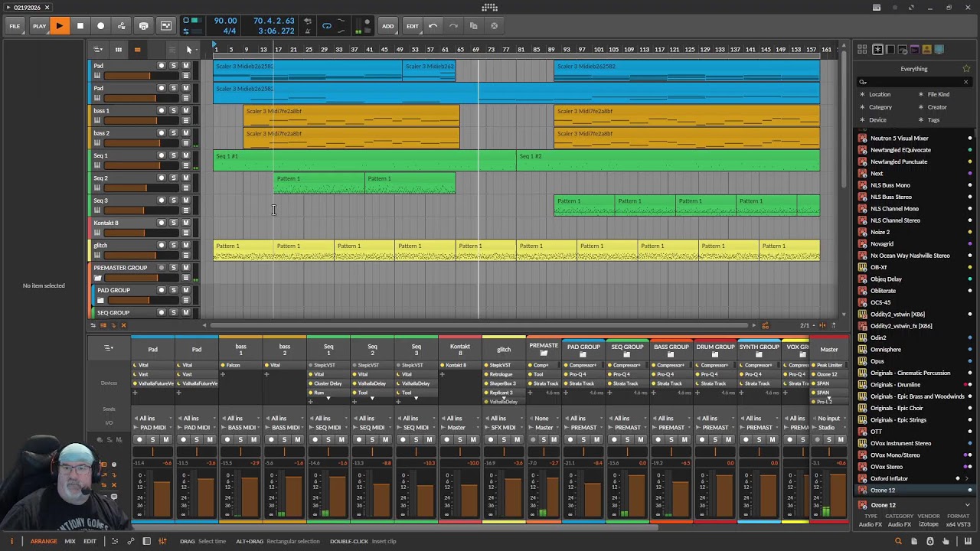
Task: Arm record on Seq 1 track
Action: [161, 155]
